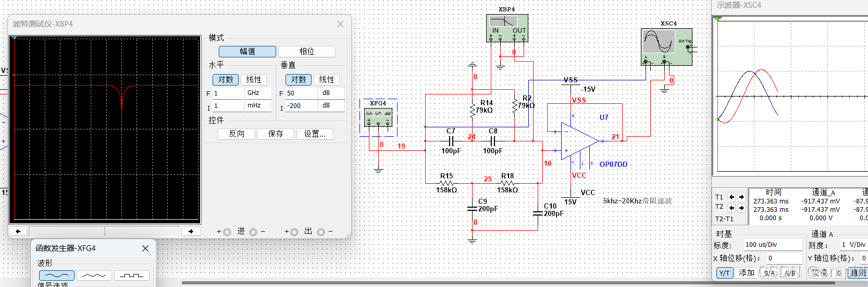Open the horizontal I unit mHz dropdown

(x=258, y=105)
